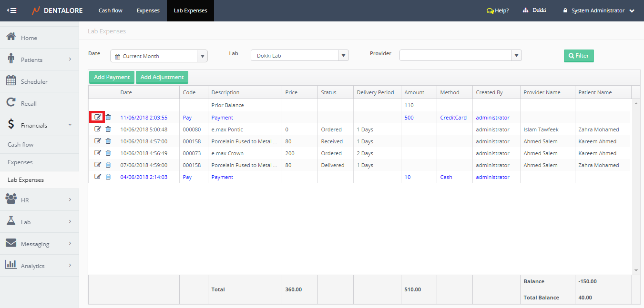644x308 pixels.
Task: Click the Add Adjustment button
Action: [162, 77]
